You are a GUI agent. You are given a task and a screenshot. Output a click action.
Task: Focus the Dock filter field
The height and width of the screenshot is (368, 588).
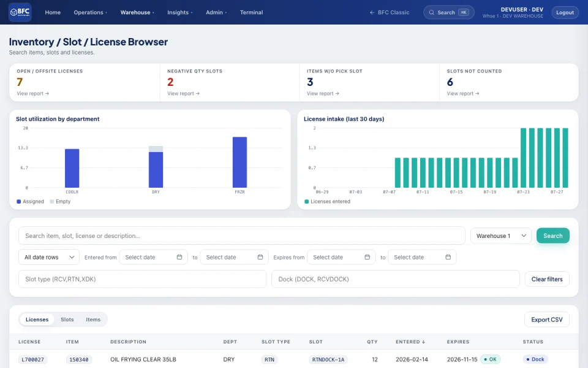(x=395, y=279)
